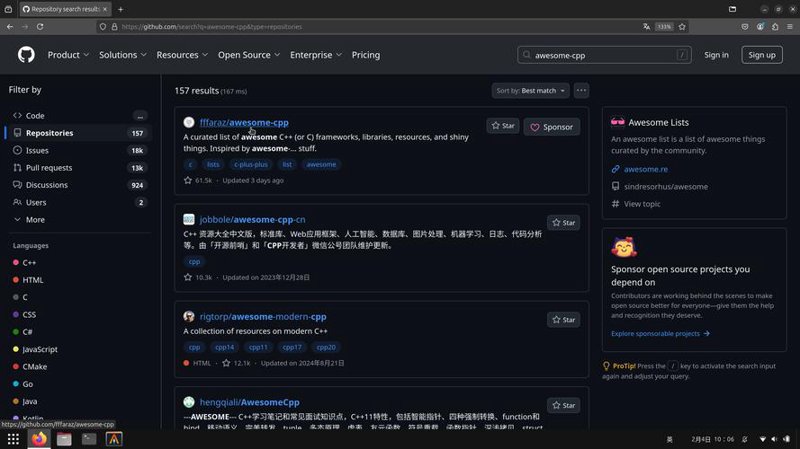This screenshot has width=800, height=449.
Task: Expand the Enterprise menu
Action: 316,55
